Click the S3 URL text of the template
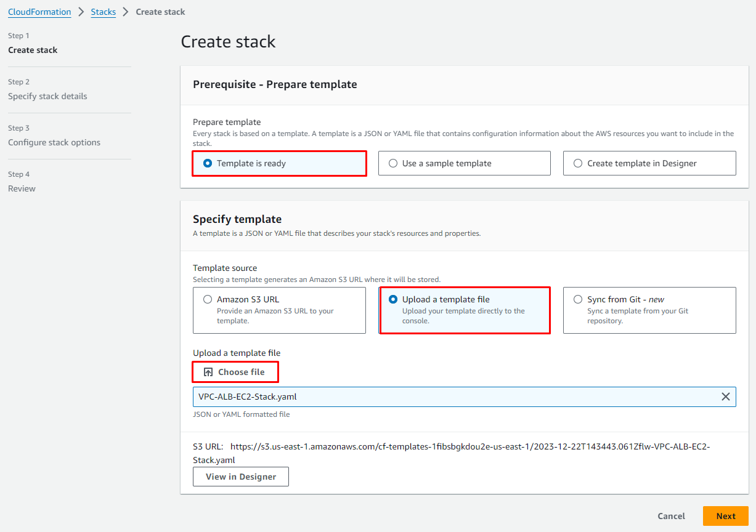 [x=469, y=446]
